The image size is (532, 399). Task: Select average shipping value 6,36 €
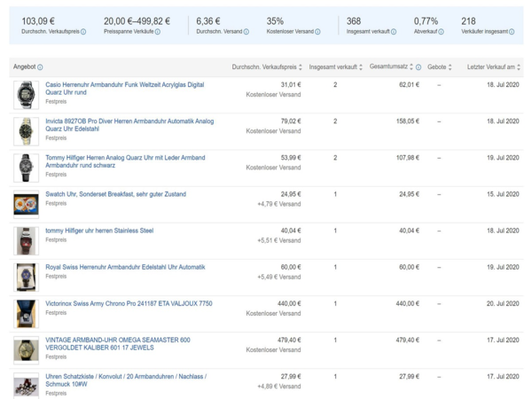(x=208, y=21)
